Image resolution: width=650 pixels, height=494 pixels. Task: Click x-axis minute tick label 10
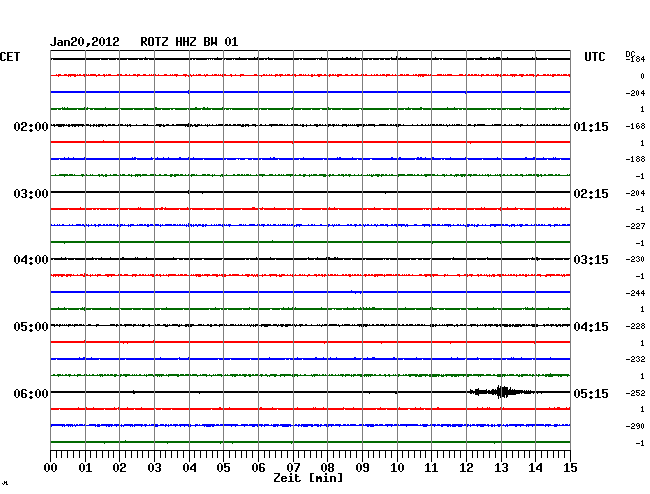click(397, 468)
